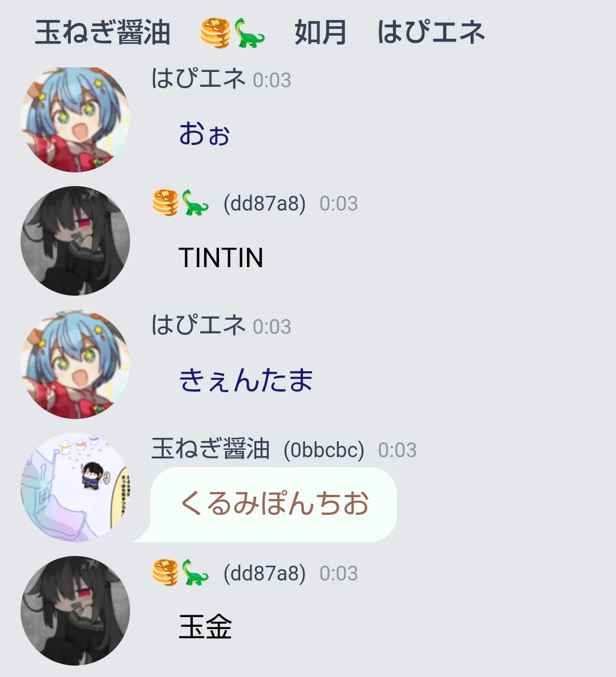The image size is (616, 677).
Task: Click the 玉ねぎ醤油 username above the speech bubble
Action: tap(210, 449)
